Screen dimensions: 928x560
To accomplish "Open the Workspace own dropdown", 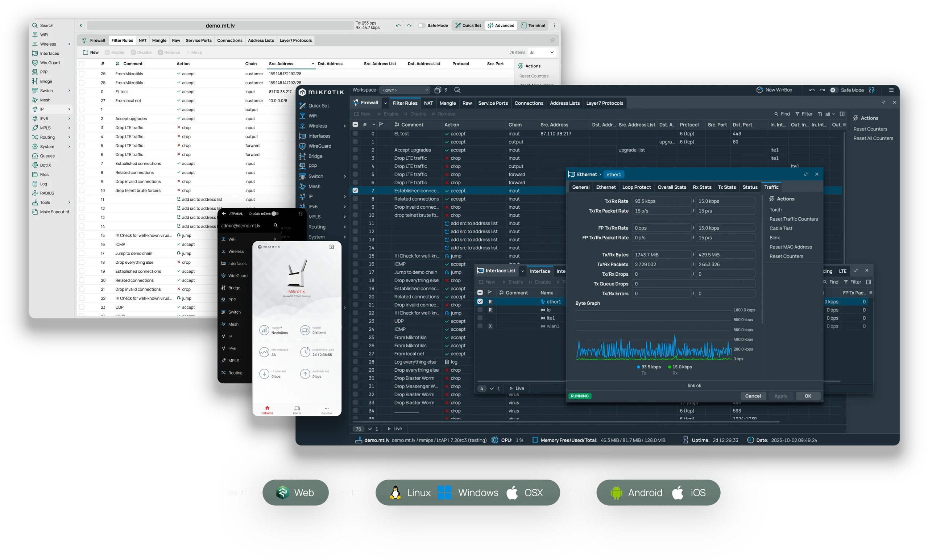I will point(405,90).
